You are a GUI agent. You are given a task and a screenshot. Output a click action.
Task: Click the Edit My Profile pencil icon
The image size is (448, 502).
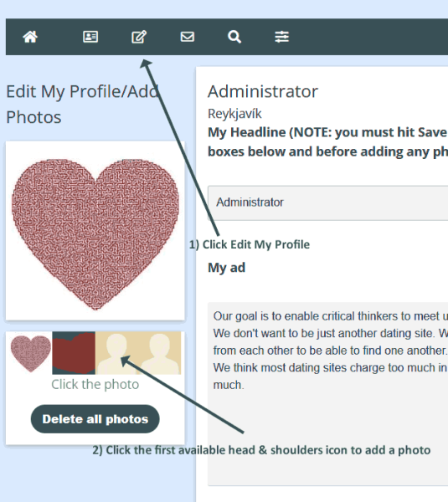click(x=139, y=37)
